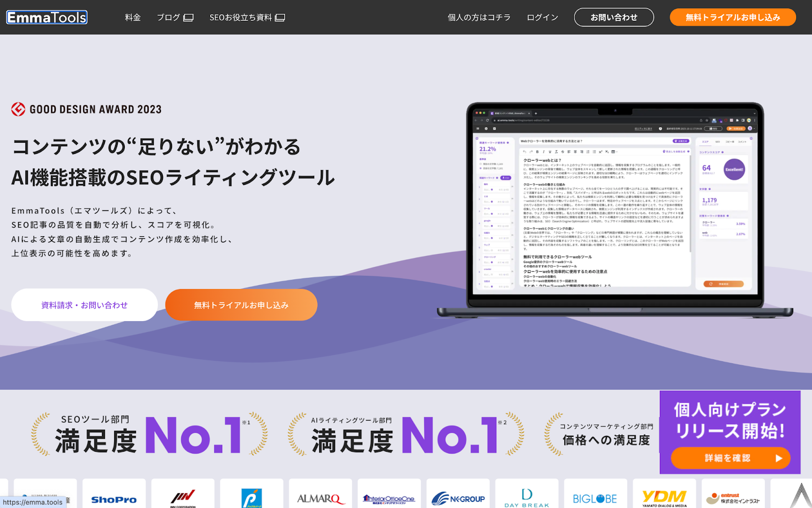Viewport: 812px width, 508px height.
Task: Open SEOお役立ち資料 menu link
Action: point(241,17)
